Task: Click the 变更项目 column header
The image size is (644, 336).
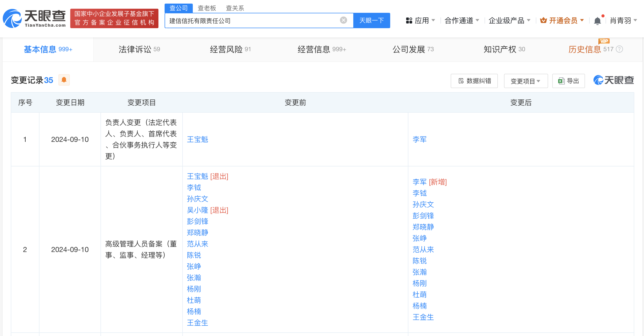Action: [x=142, y=102]
